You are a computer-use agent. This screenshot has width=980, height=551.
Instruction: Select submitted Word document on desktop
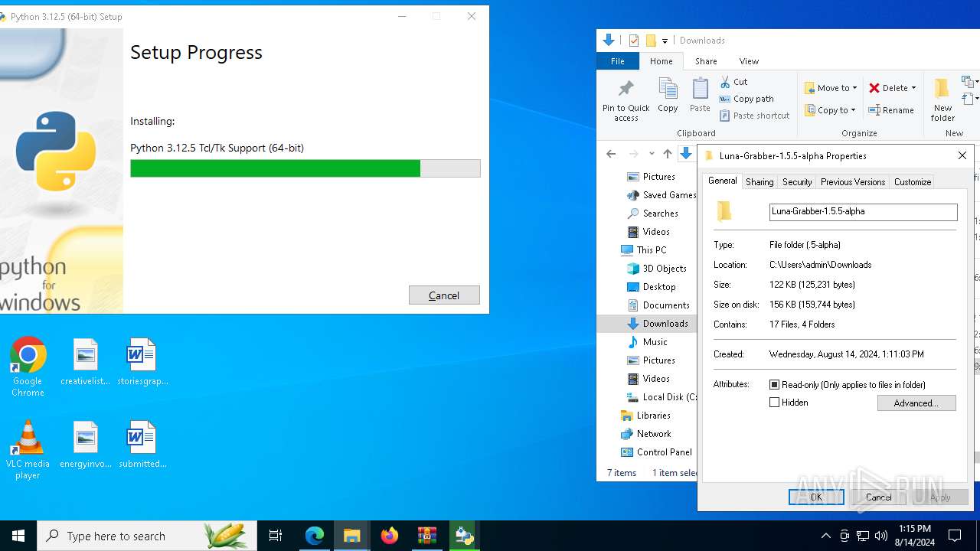coord(142,445)
